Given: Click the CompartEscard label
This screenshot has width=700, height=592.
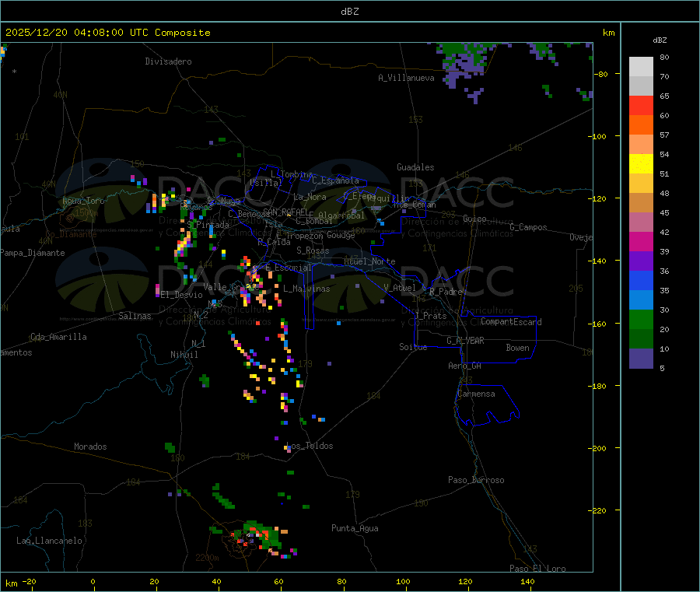Looking at the screenshot, I should (x=511, y=322).
